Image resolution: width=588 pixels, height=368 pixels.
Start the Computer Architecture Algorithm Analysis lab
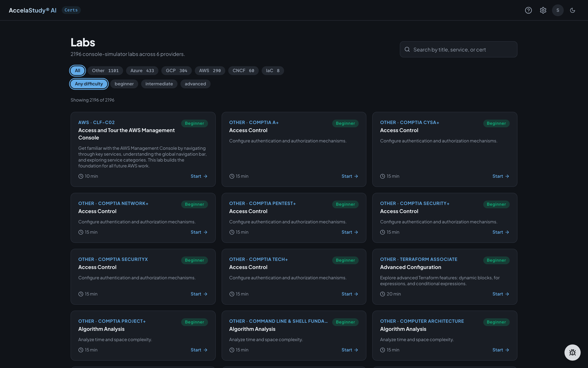[x=501, y=350]
